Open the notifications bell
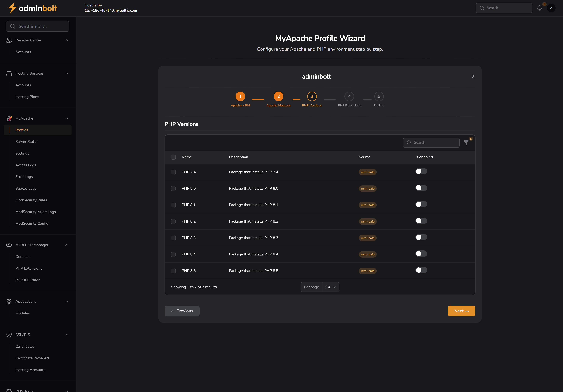This screenshot has height=392, width=563. pos(539,8)
